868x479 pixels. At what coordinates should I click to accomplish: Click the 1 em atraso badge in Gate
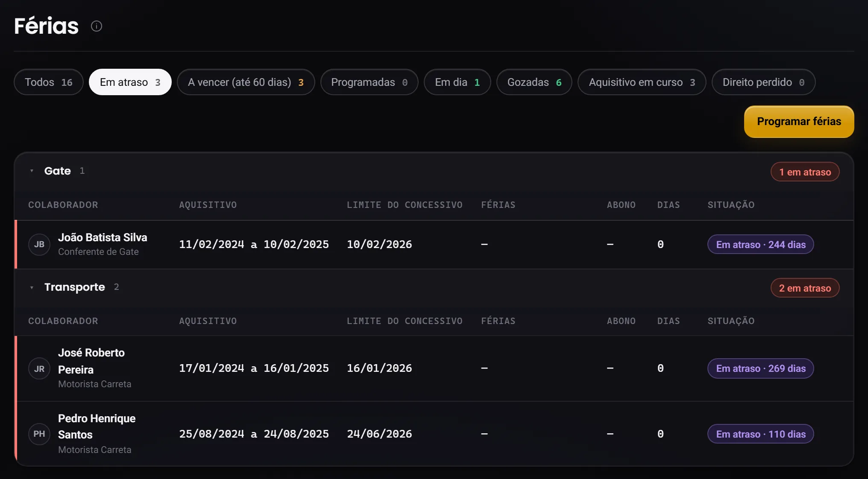coord(805,172)
